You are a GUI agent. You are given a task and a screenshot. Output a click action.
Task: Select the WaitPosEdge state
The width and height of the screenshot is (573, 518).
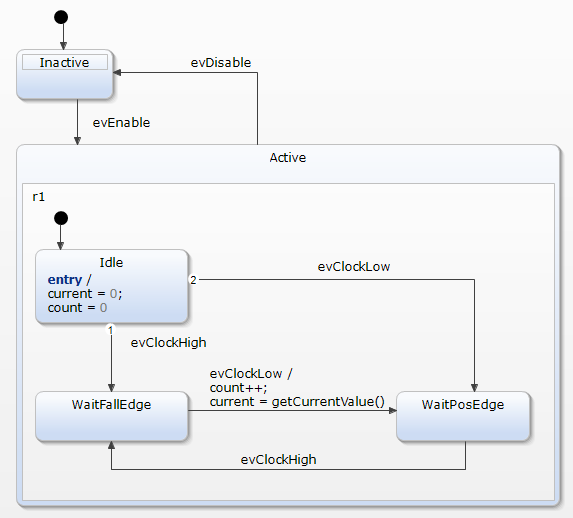point(463,416)
